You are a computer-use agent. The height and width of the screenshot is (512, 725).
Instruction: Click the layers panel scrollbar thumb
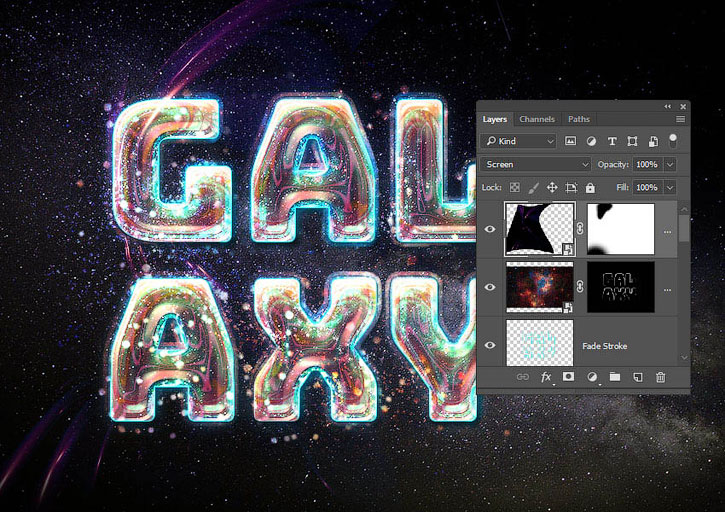tap(684, 228)
